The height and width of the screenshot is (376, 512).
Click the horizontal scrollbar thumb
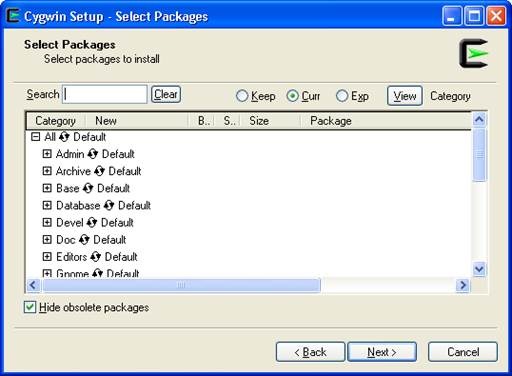point(182,285)
